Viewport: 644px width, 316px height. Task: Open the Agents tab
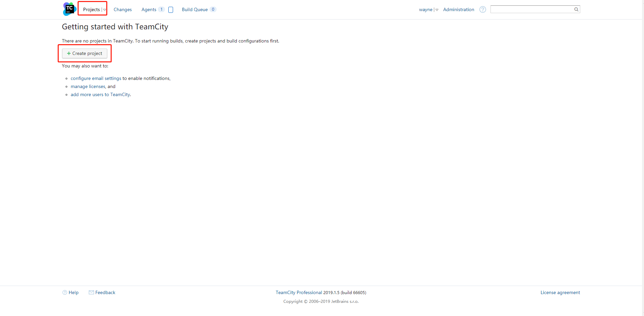(149, 9)
